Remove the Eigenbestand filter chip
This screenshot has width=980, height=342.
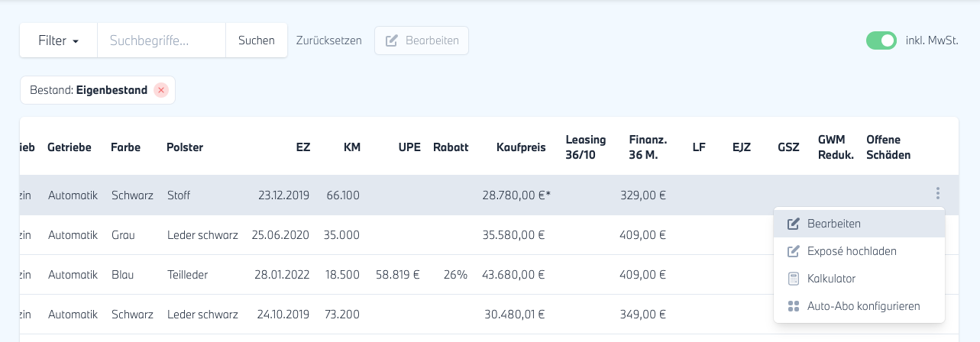[x=160, y=90]
